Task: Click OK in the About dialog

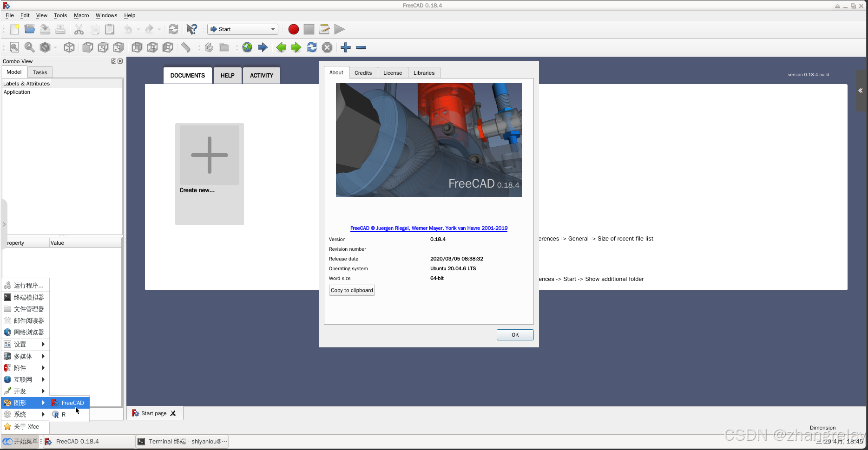Action: pos(515,335)
